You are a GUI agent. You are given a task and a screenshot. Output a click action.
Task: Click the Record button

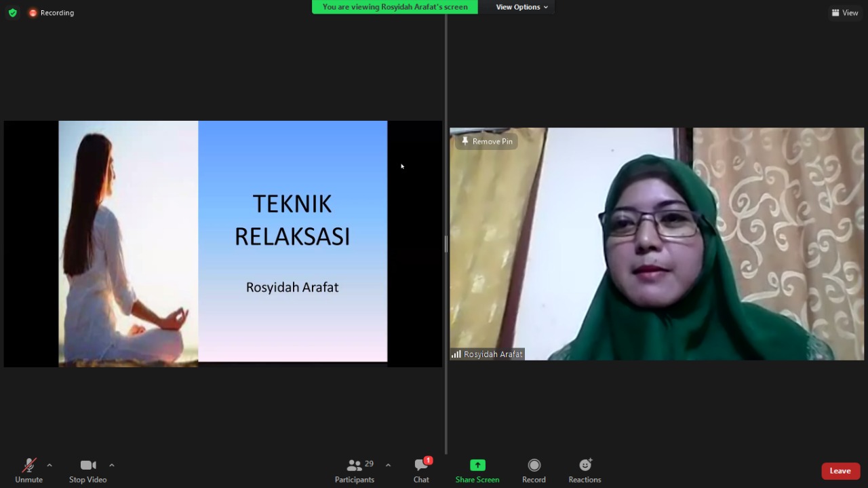pos(534,470)
